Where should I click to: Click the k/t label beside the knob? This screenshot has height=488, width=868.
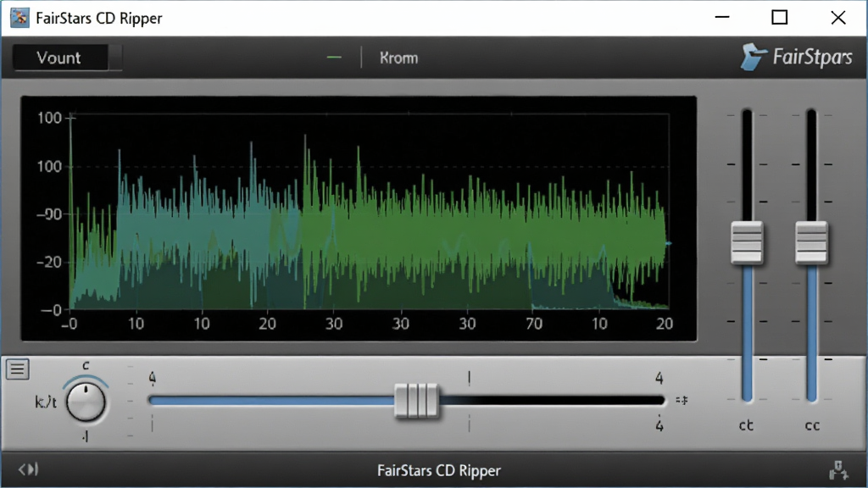(46, 402)
